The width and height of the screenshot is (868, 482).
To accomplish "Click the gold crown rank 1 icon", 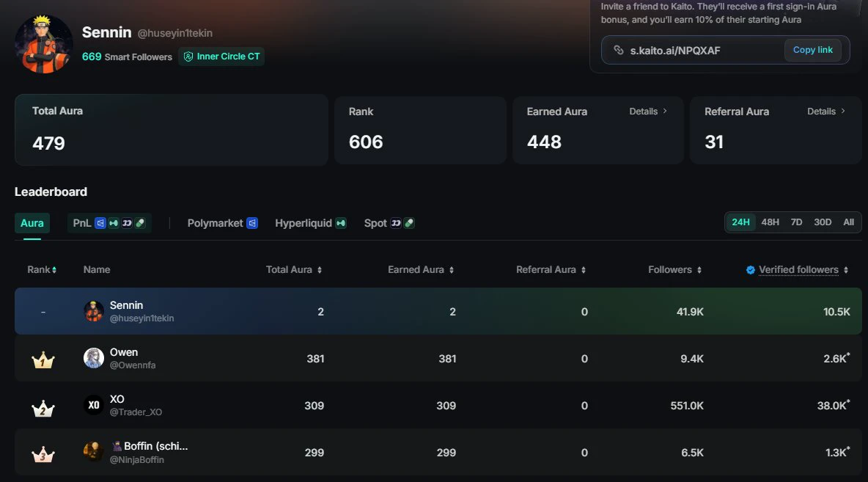I will (x=43, y=361).
